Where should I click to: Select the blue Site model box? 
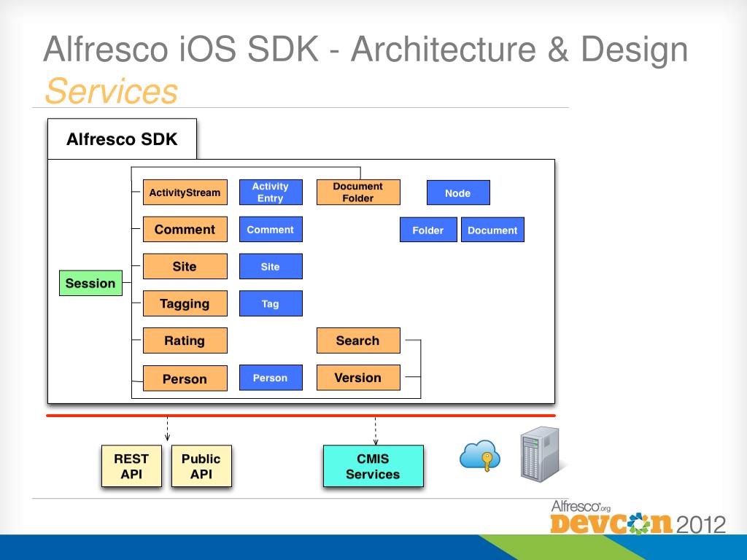click(x=271, y=266)
